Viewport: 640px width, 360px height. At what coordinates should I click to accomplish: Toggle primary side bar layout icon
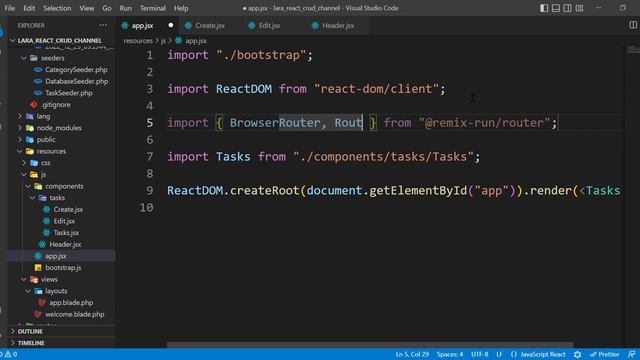pyautogui.click(x=544, y=8)
